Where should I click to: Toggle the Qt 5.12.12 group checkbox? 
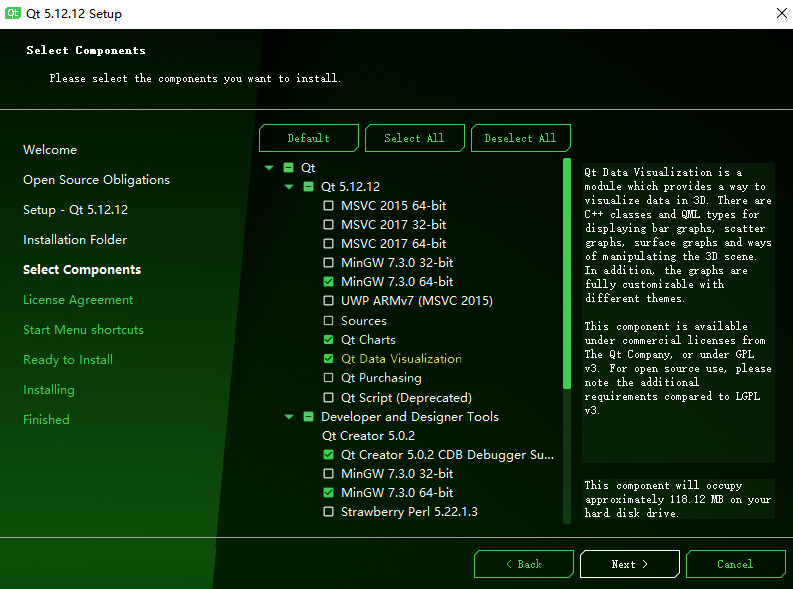pyautogui.click(x=308, y=187)
